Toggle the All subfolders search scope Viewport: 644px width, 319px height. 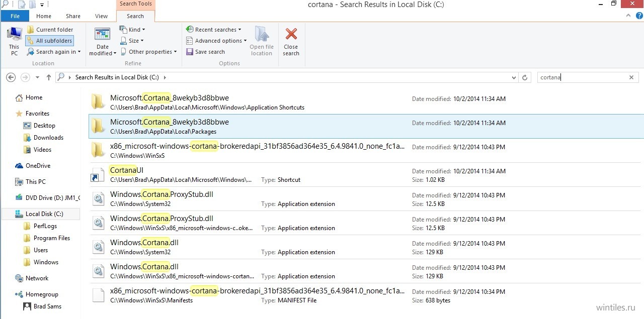click(x=49, y=41)
